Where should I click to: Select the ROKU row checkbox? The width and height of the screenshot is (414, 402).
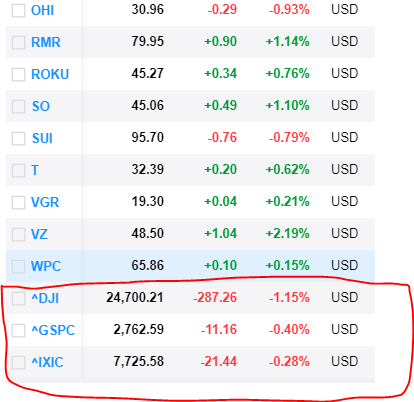pyautogui.click(x=18, y=75)
